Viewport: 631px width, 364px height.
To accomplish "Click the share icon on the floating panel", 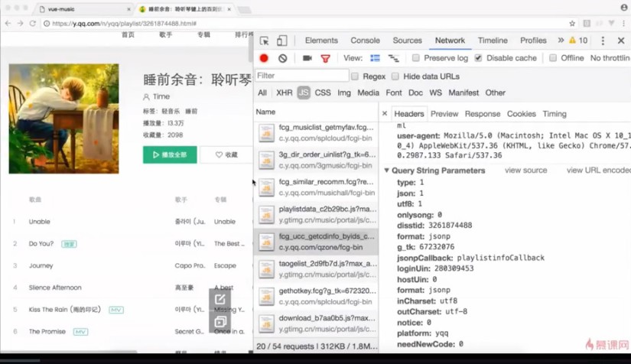I will [x=220, y=299].
